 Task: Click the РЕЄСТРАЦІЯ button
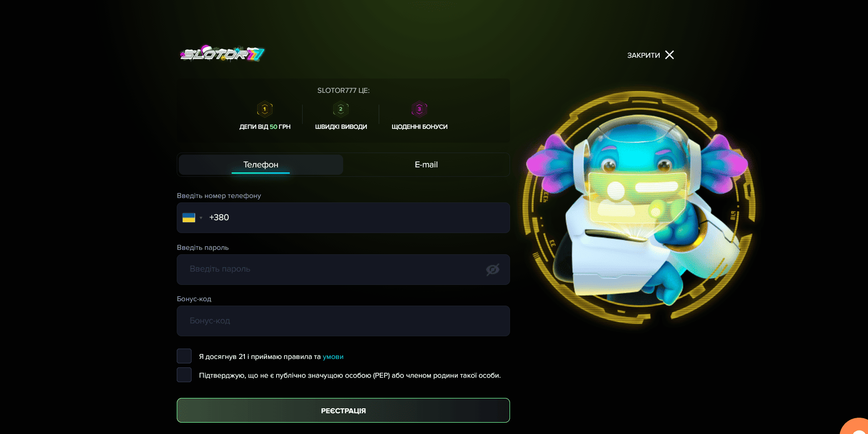tap(343, 410)
